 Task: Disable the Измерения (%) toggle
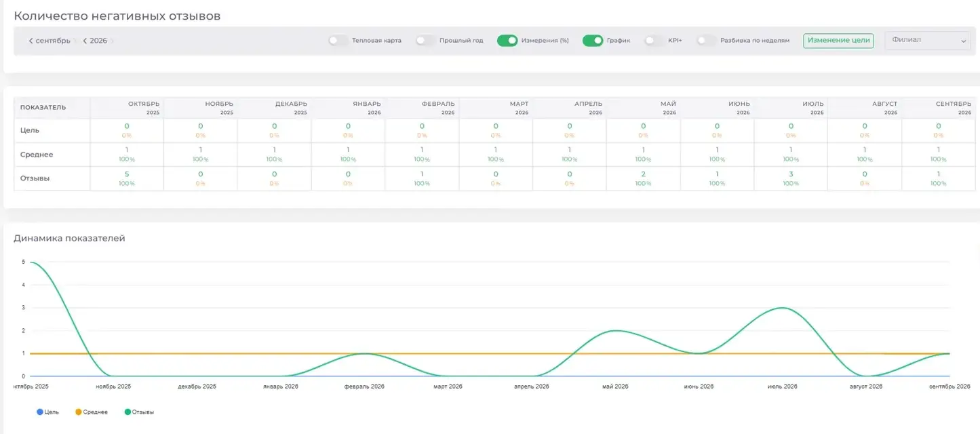click(507, 41)
